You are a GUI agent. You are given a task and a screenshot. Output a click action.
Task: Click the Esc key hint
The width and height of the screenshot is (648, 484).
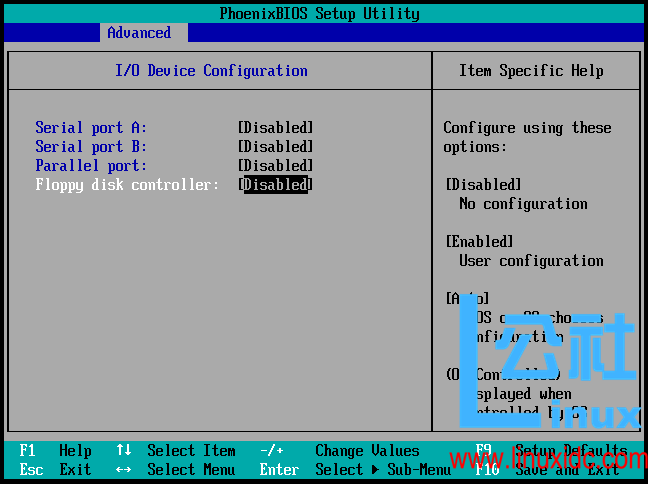click(x=31, y=470)
